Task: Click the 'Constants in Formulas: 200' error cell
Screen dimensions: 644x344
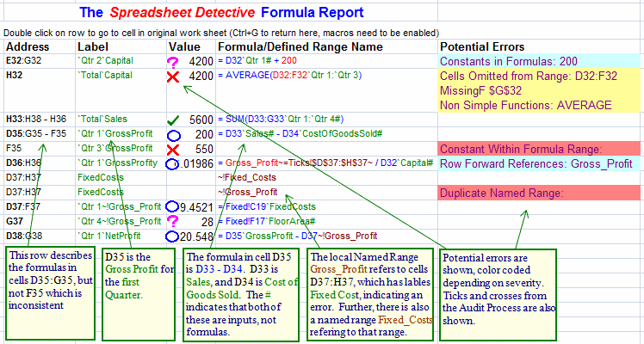Action: 539,62
